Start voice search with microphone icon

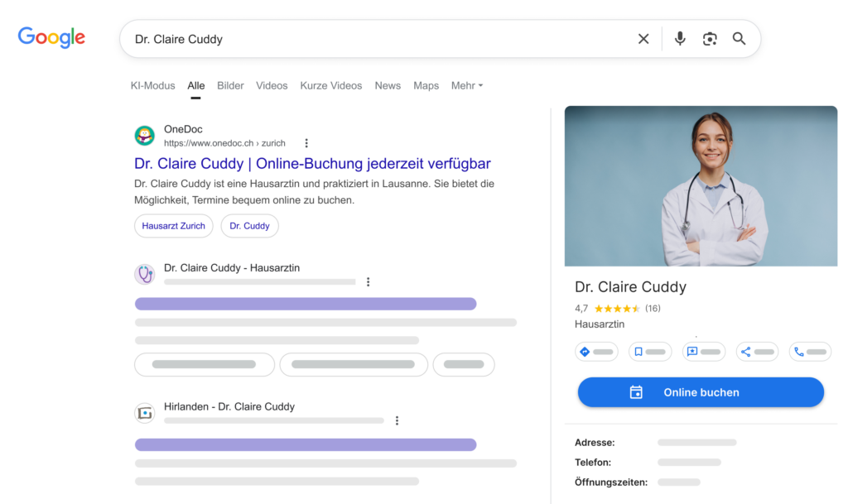[680, 38]
